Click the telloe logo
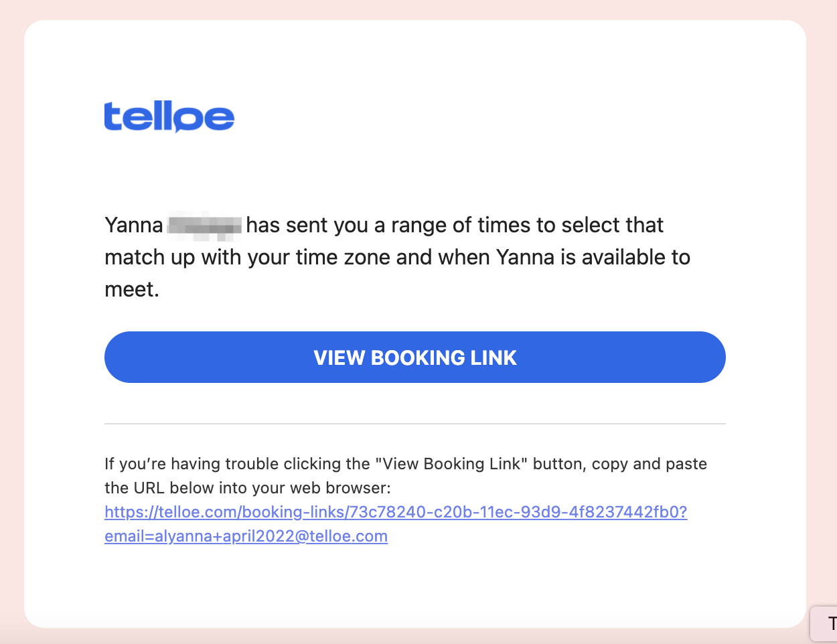 pos(169,117)
